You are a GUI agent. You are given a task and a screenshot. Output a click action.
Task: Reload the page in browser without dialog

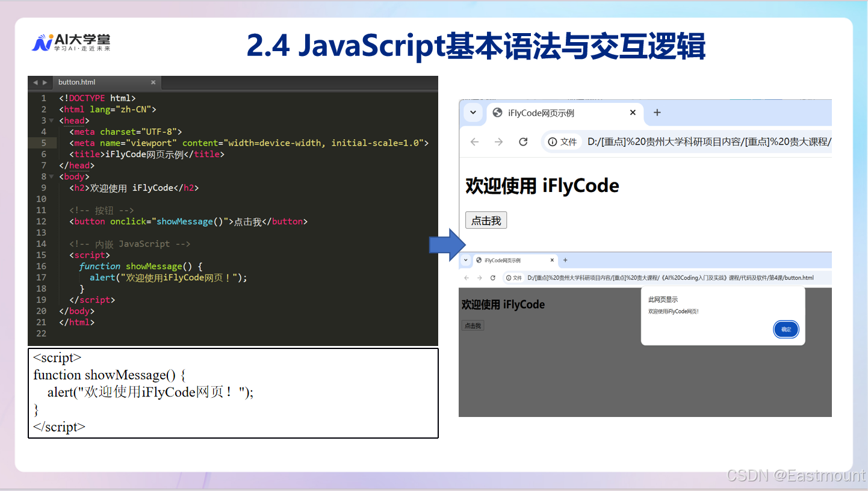point(523,142)
